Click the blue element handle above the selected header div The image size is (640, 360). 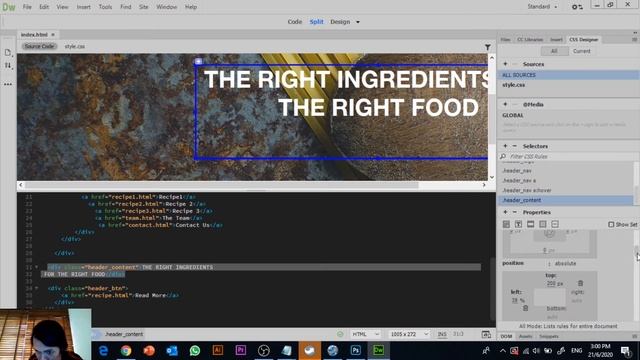(198, 61)
